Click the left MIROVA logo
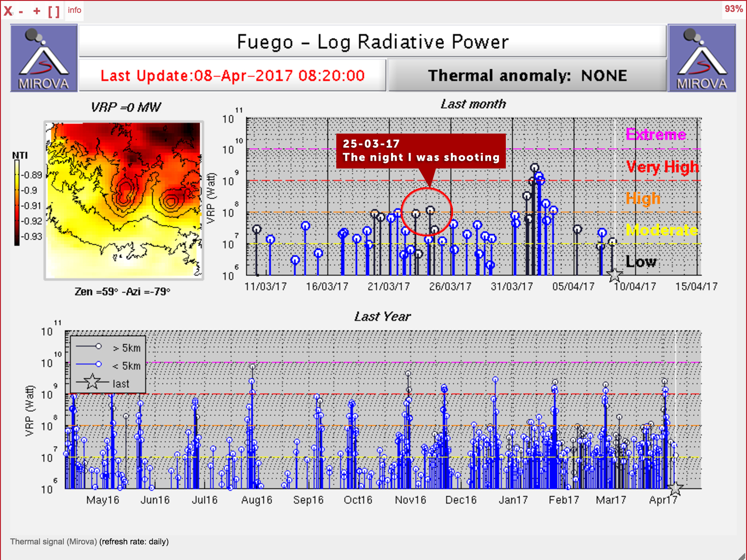The width and height of the screenshot is (747, 560). tap(44, 58)
